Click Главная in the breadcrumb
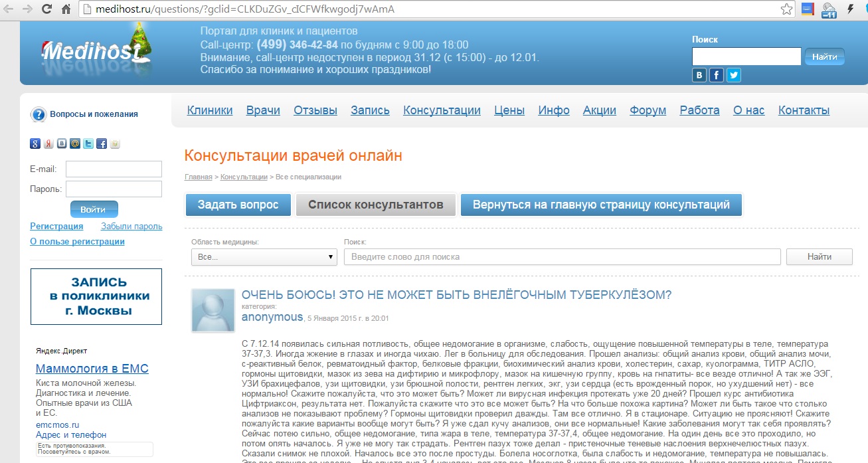The width and height of the screenshot is (868, 463). point(199,177)
